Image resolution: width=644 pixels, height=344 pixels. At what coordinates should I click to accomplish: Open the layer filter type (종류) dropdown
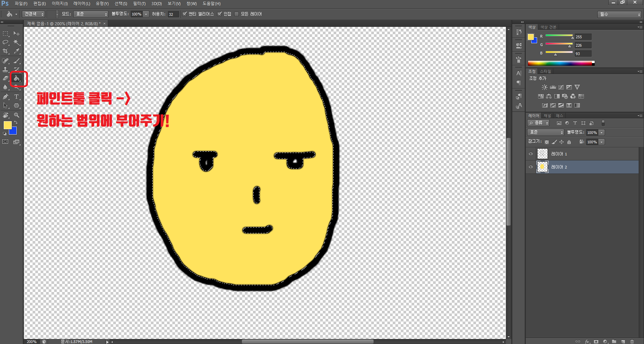[539, 123]
